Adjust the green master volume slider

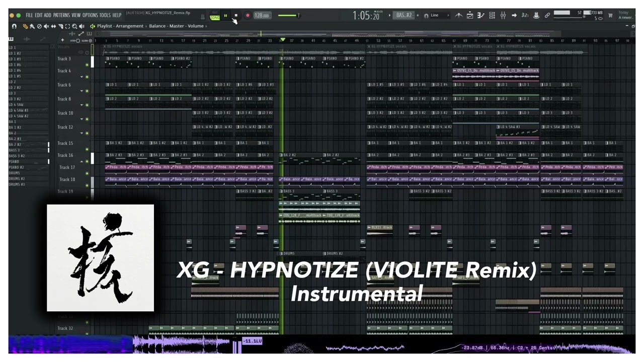(289, 16)
